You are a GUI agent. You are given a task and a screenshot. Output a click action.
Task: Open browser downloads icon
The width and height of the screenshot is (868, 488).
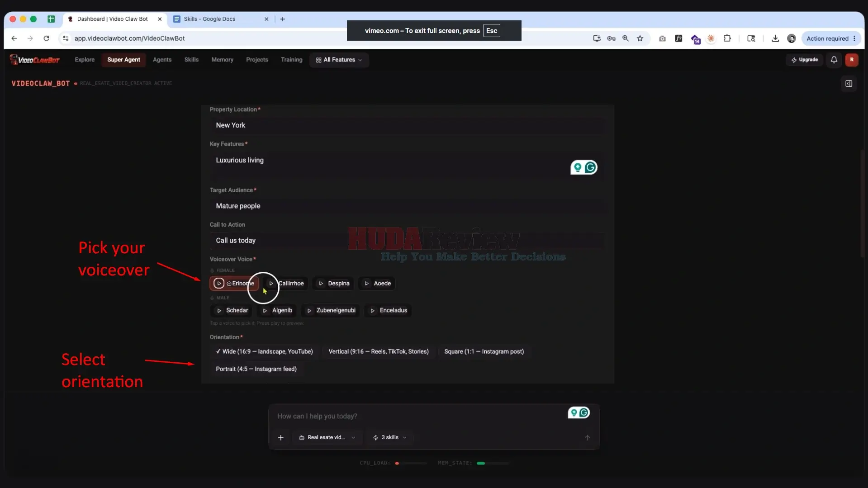pyautogui.click(x=775, y=38)
